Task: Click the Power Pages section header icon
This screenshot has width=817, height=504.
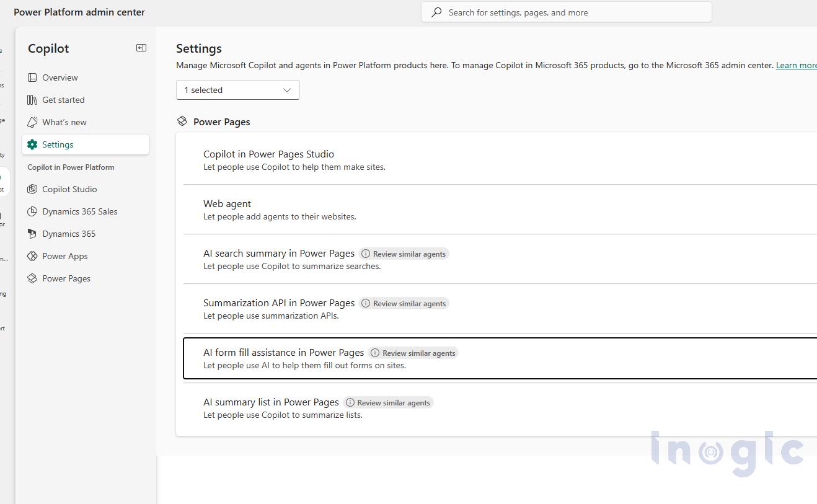Action: (182, 121)
